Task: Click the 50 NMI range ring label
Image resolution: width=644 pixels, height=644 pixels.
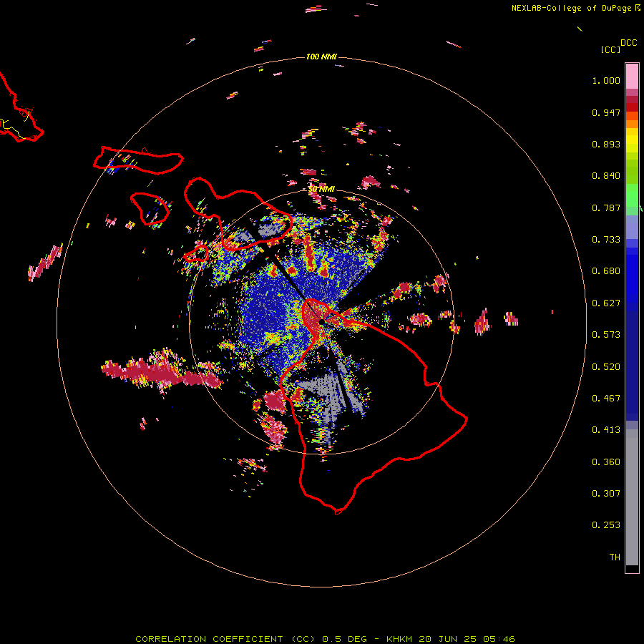Action: click(x=322, y=189)
